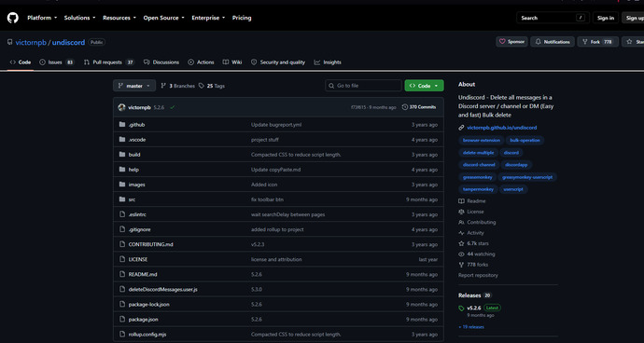The image size is (644, 343).
Task: Switch to the Issues tab
Action: [x=57, y=62]
